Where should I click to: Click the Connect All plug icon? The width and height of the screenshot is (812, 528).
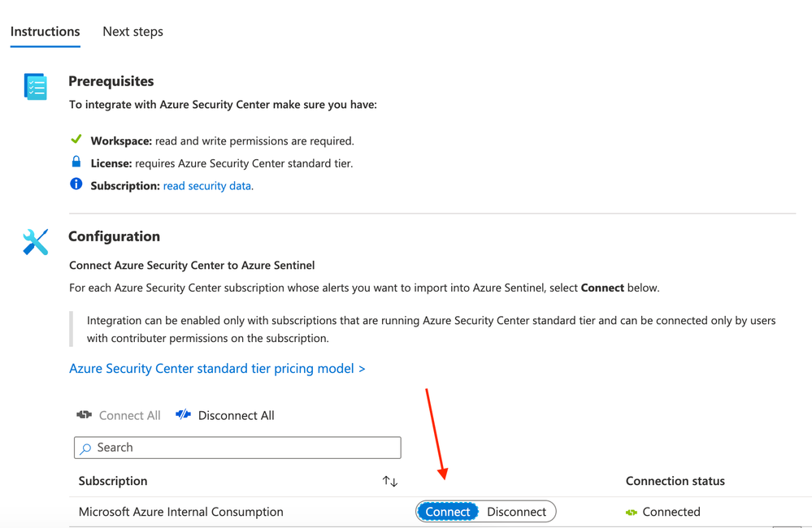84,414
